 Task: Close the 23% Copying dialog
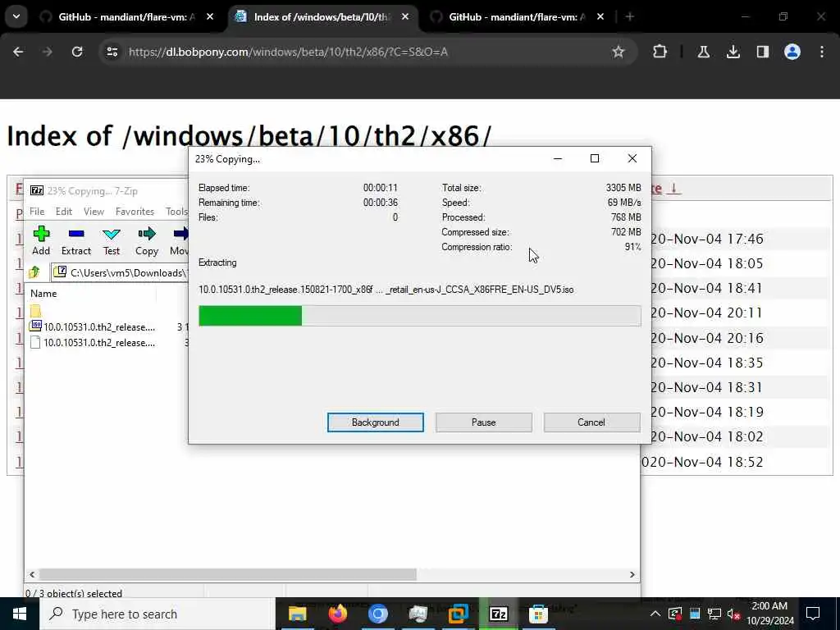pos(632,158)
